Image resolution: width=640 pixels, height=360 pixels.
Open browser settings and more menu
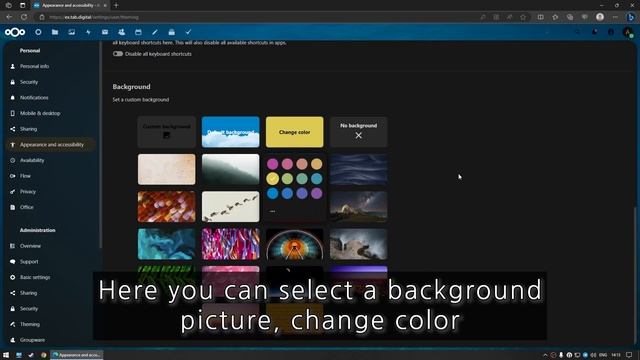click(615, 17)
